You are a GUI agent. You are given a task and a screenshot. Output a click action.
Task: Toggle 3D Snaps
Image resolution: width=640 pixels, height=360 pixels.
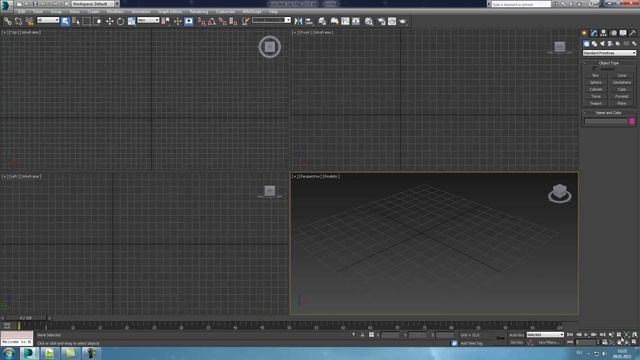(202, 21)
